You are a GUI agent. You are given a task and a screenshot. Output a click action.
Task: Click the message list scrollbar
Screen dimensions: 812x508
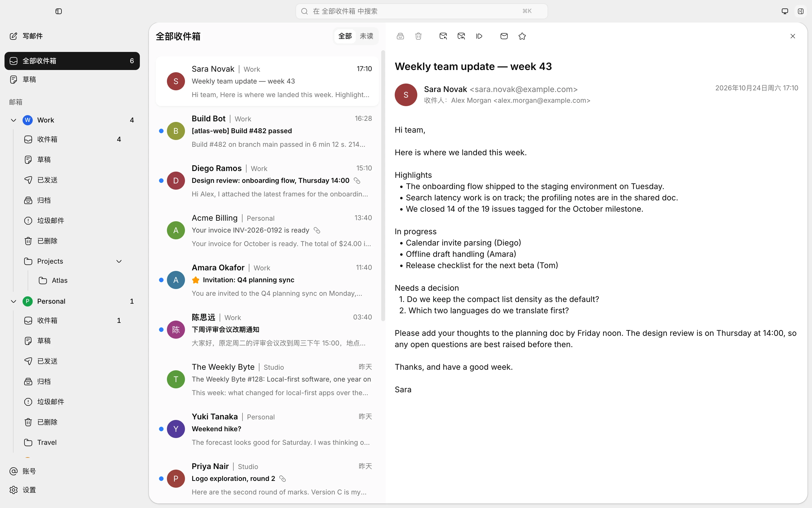click(383, 185)
